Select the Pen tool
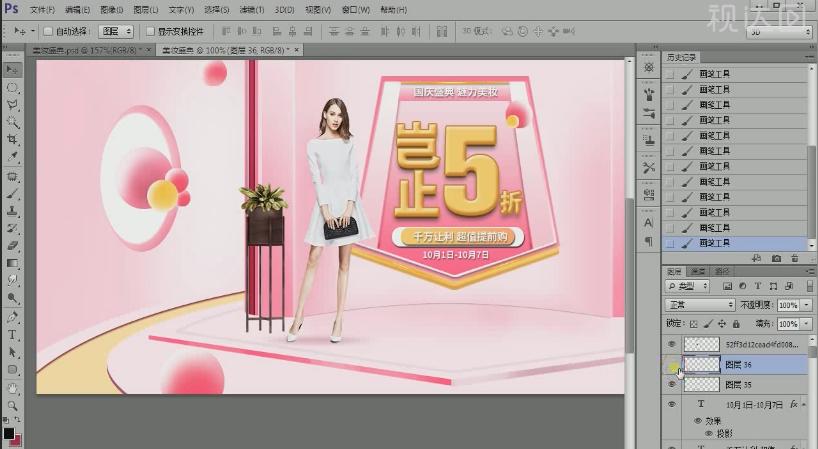This screenshot has width=818, height=449. click(12, 317)
